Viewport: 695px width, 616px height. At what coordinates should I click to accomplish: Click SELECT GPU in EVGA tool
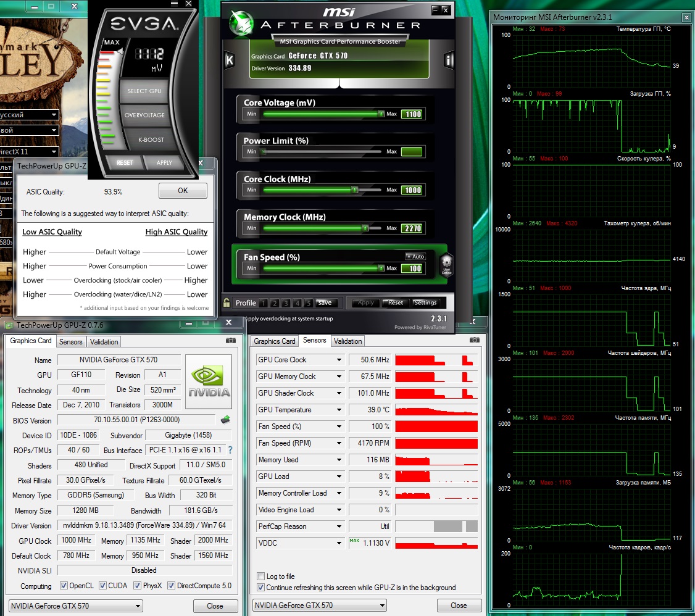point(144,91)
